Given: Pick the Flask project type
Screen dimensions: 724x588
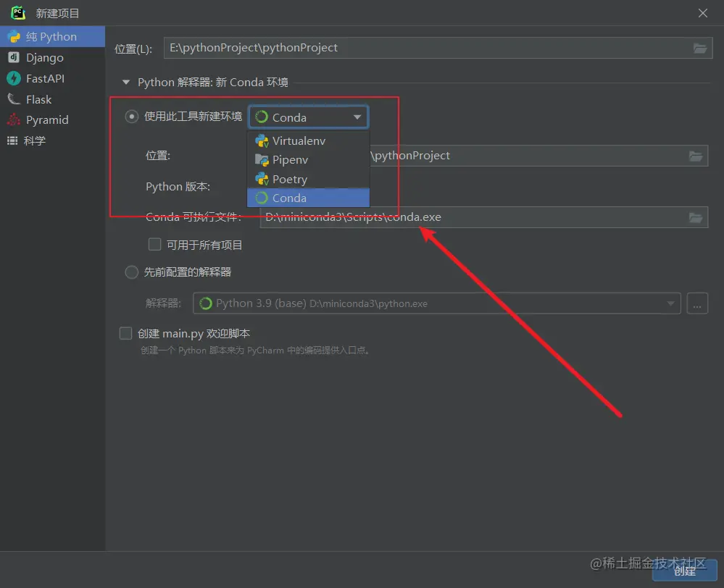Looking at the screenshot, I should click(52, 99).
